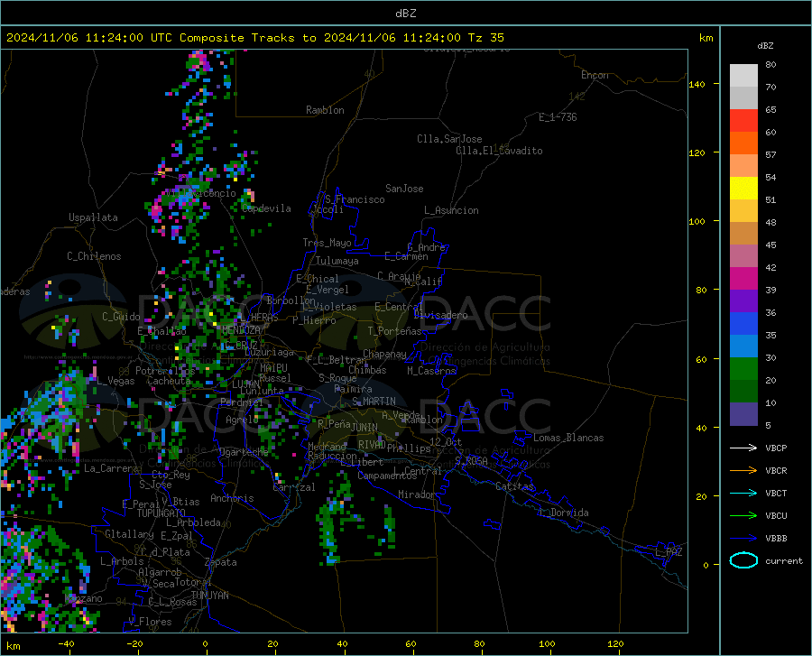The height and width of the screenshot is (656, 812).
Task: Click the 'V_Flores' map label
Action: [150, 622]
